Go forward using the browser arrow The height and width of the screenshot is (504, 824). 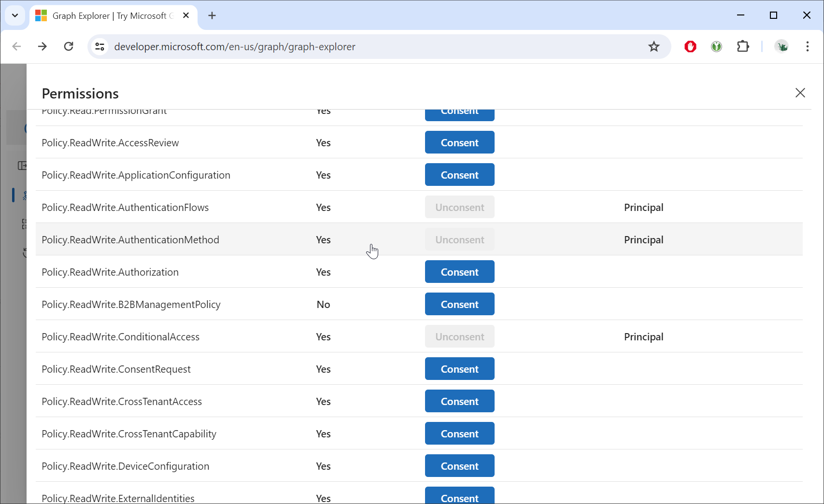tap(43, 47)
